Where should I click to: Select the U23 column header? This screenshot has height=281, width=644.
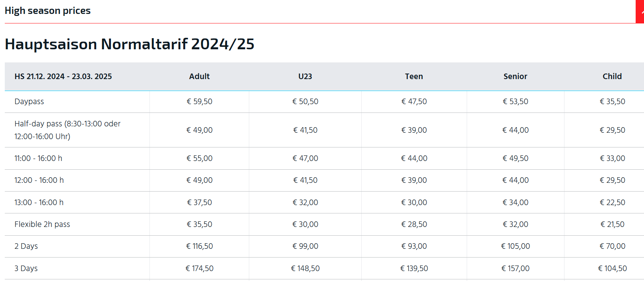(x=305, y=76)
